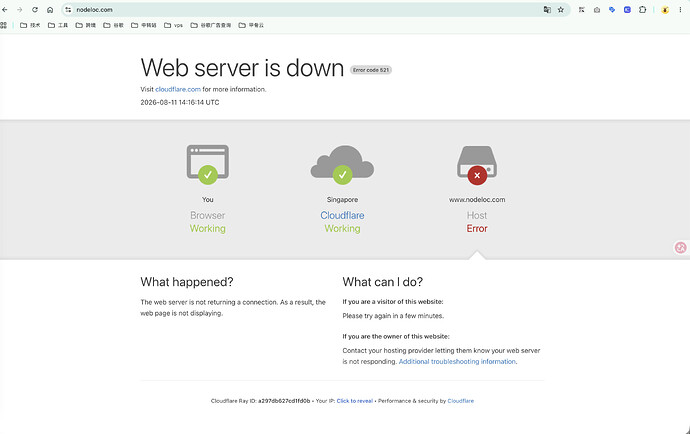Bookmark this page with the star icon
690x434 pixels.
click(561, 10)
